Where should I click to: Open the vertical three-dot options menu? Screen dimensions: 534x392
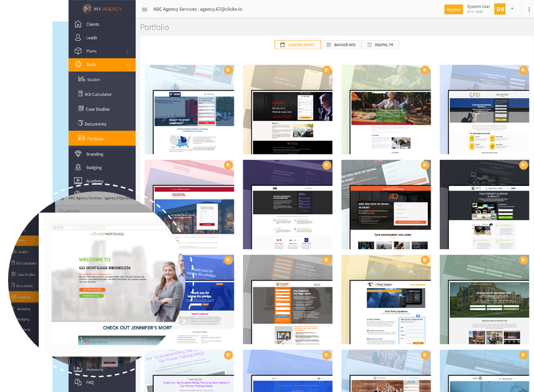point(529,9)
